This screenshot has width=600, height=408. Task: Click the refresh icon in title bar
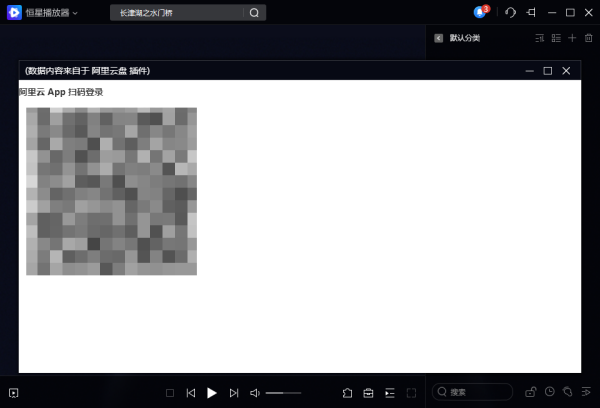[510, 12]
